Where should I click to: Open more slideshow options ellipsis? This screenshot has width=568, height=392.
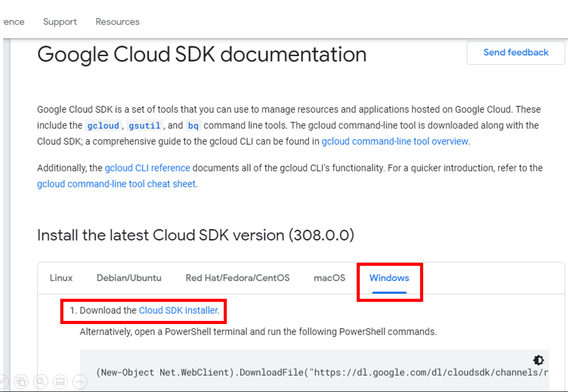click(80, 382)
